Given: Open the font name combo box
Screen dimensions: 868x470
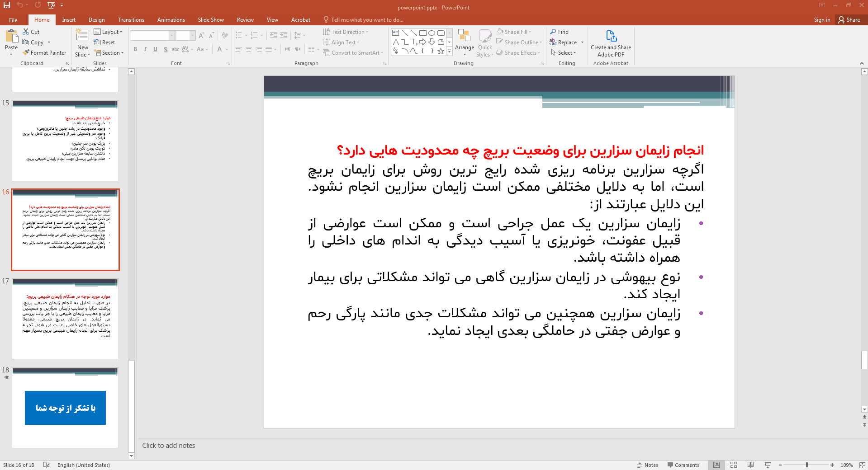Looking at the screenshot, I should [152, 35].
